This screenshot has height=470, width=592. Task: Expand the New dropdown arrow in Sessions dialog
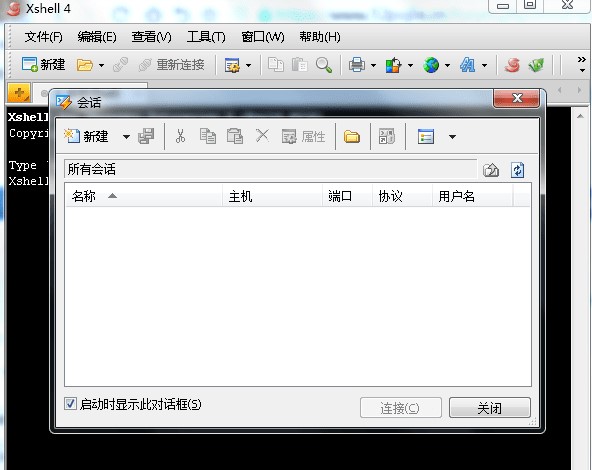(x=126, y=137)
